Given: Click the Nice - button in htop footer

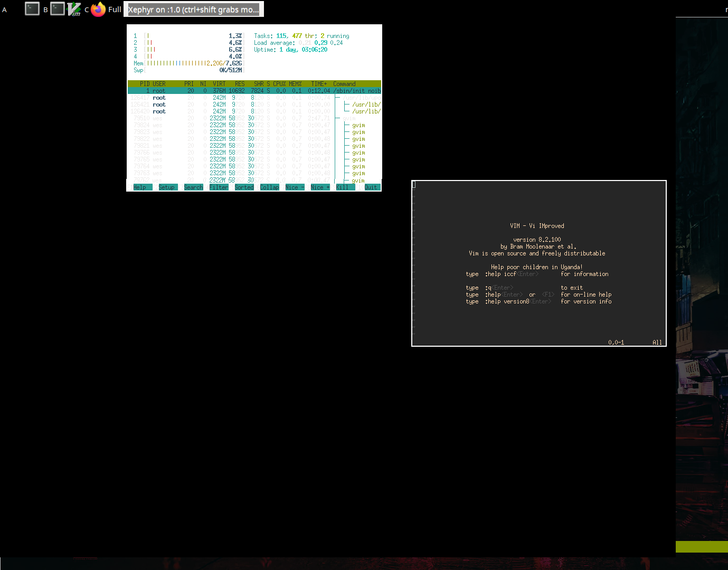Looking at the screenshot, I should point(295,187).
